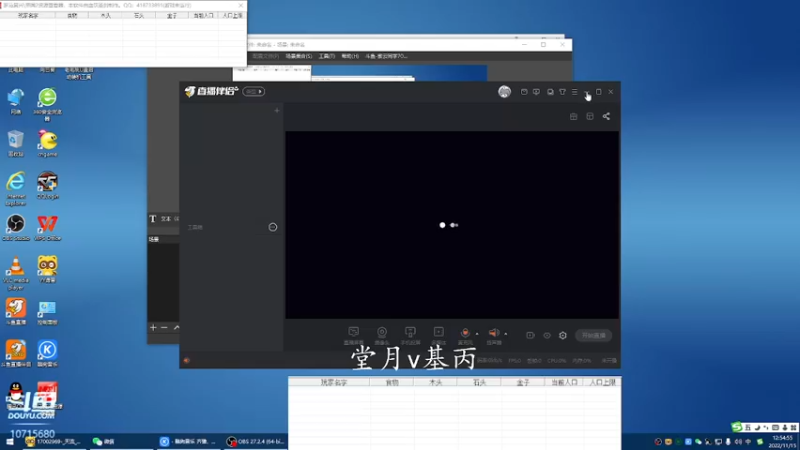Click the 食物 column header in bottom table

coord(392,382)
